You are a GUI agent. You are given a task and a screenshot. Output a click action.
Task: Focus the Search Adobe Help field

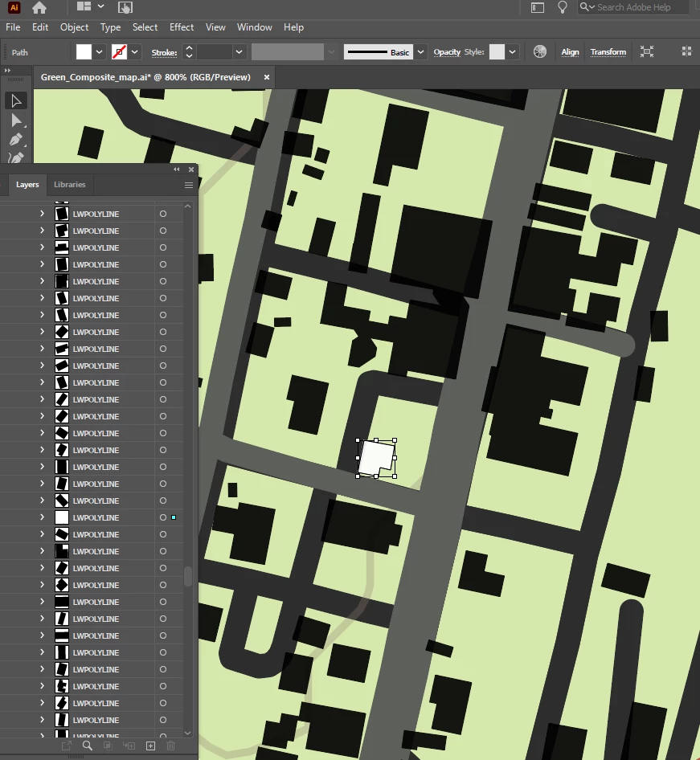click(x=633, y=7)
